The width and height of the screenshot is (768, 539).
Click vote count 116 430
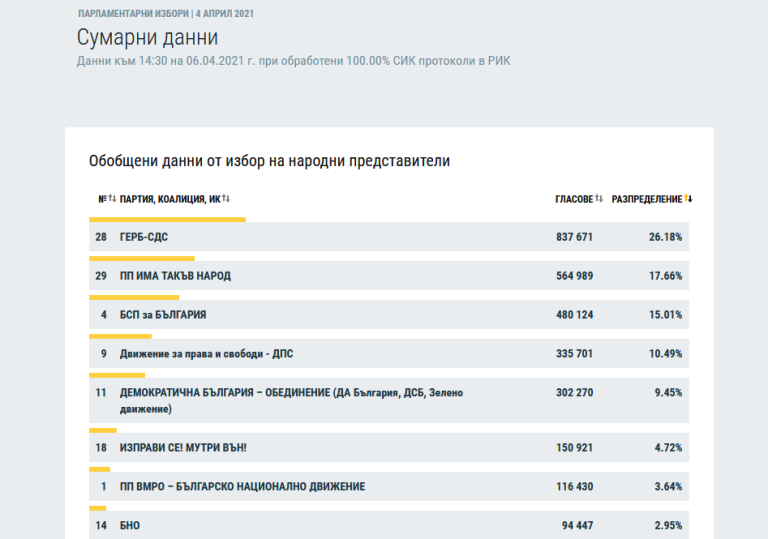pyautogui.click(x=574, y=487)
